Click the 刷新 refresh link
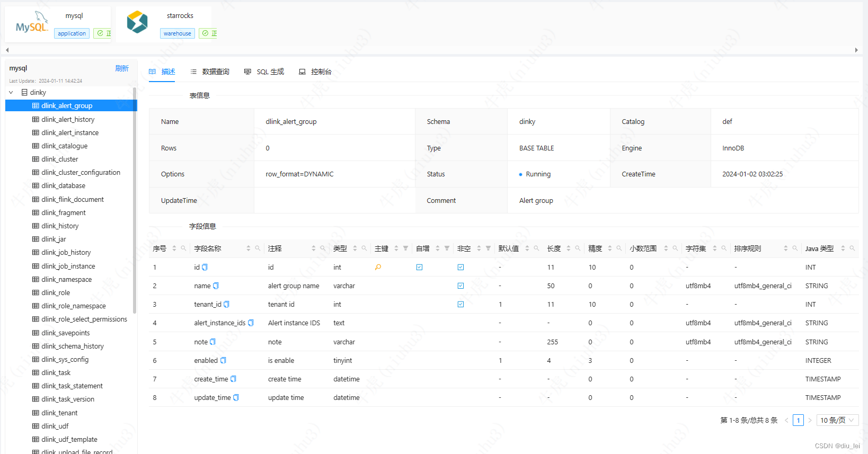868x454 pixels. tap(122, 68)
